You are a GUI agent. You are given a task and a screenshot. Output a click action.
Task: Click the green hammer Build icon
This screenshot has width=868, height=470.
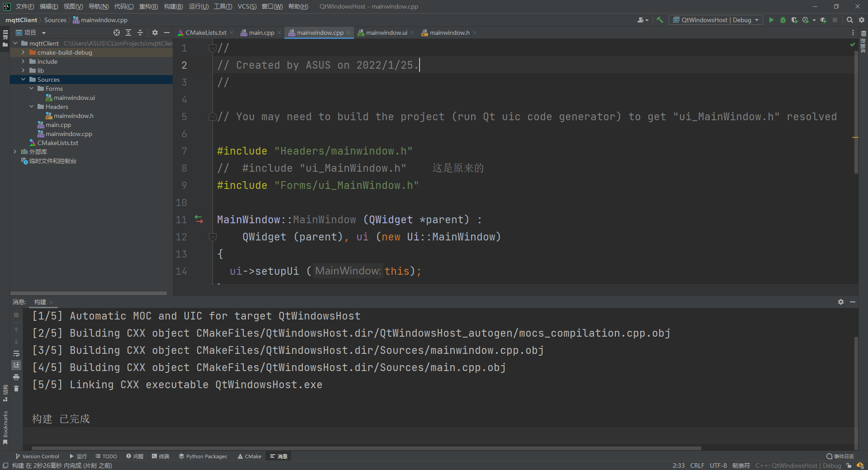660,20
